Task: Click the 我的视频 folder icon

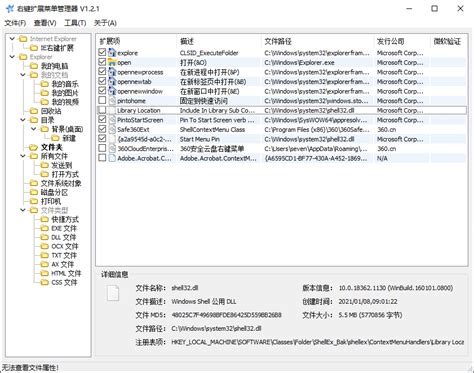Action: tap(45, 102)
